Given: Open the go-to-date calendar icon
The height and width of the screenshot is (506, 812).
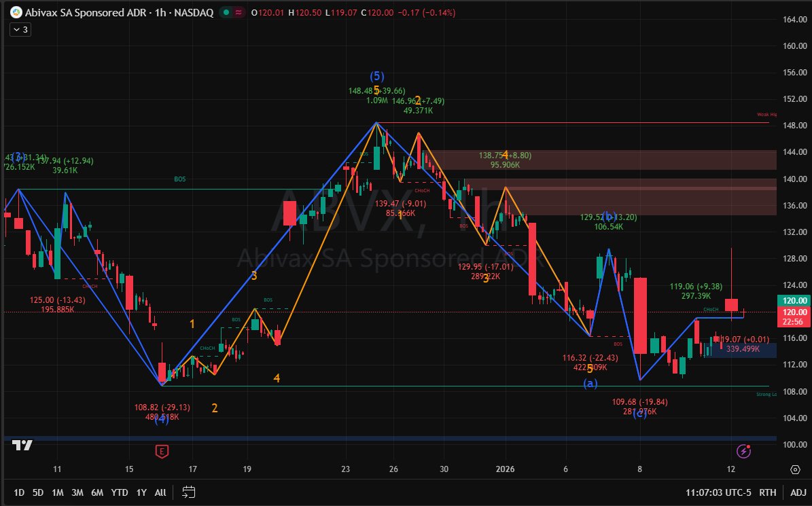Looking at the screenshot, I should pyautogui.click(x=188, y=492).
